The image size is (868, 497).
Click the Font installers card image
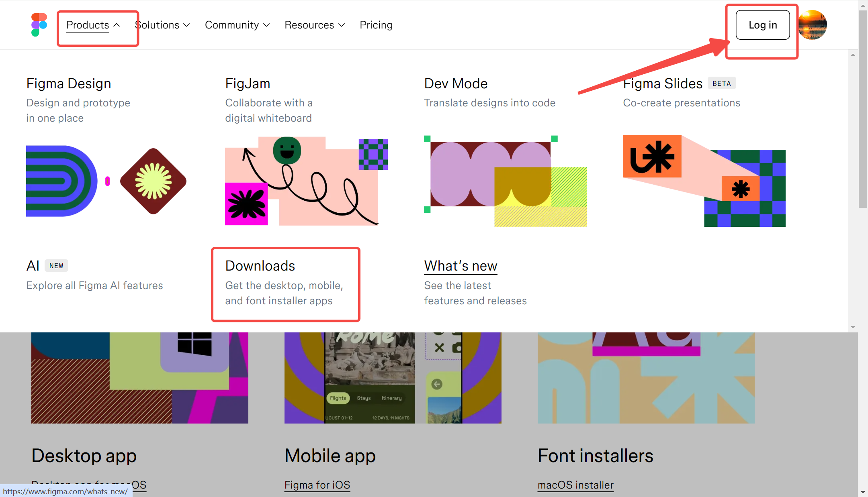646,378
